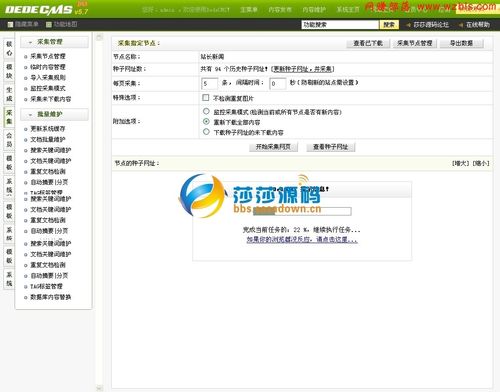Focus the 功能搜索 search field
The image size is (500, 392).
(x=340, y=25)
